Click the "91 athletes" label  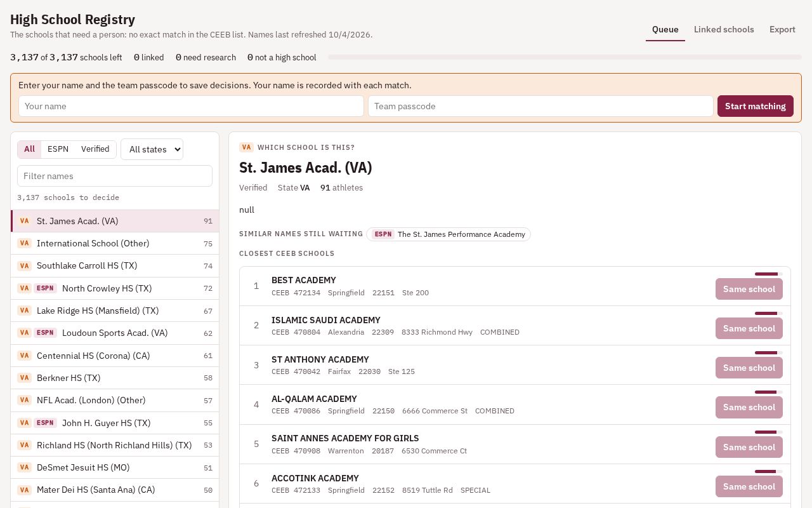pyautogui.click(x=341, y=188)
